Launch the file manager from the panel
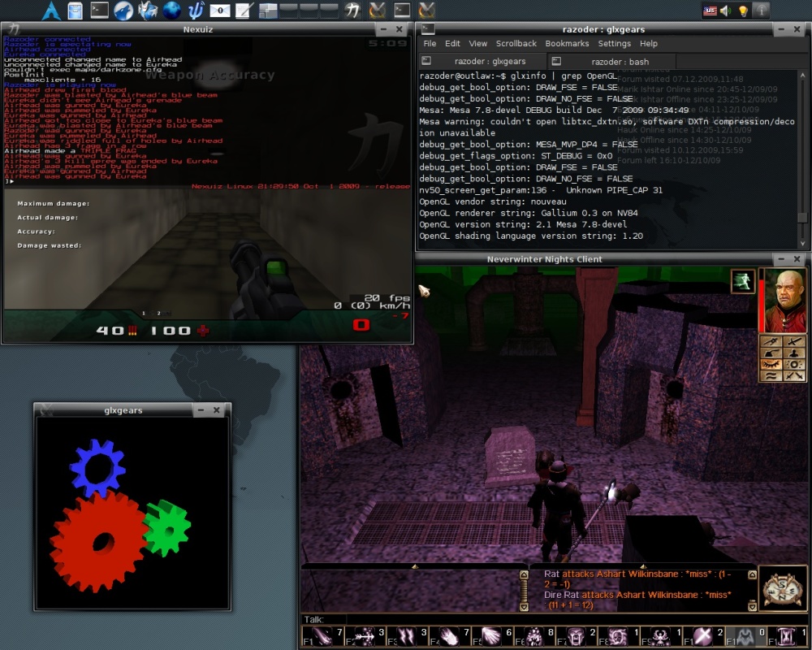Image resolution: width=812 pixels, height=650 pixels. [75, 11]
